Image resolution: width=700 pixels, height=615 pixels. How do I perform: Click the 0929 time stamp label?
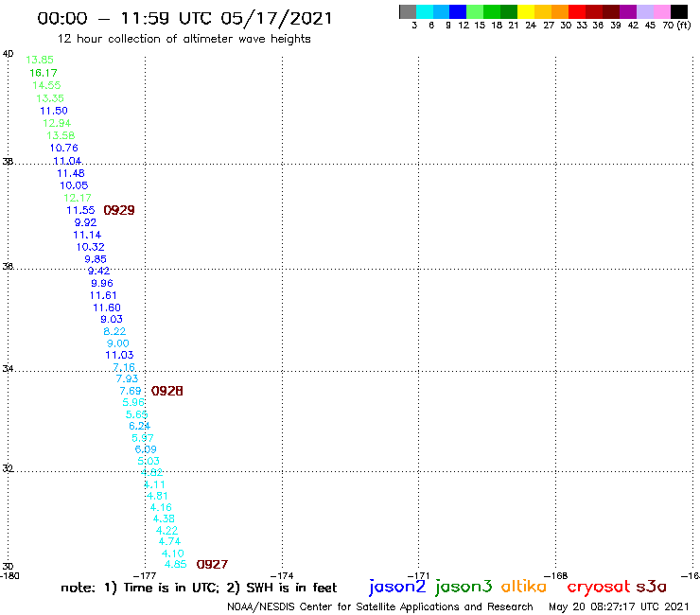119,210
